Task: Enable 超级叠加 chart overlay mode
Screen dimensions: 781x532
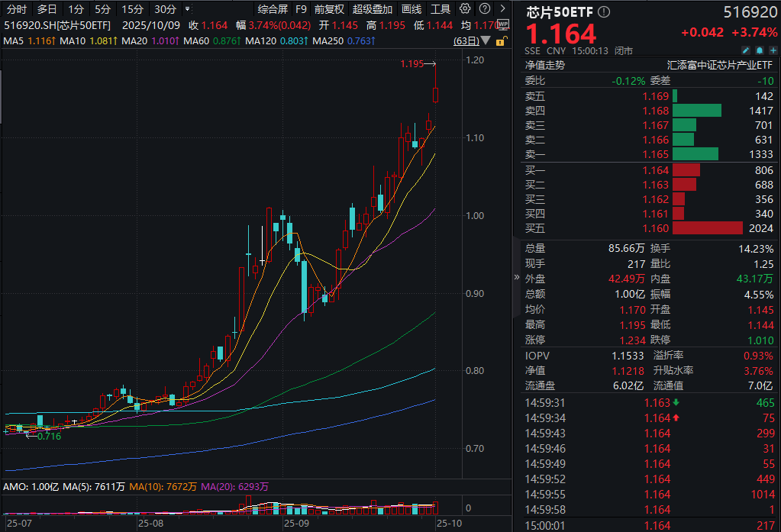Action: (373, 9)
